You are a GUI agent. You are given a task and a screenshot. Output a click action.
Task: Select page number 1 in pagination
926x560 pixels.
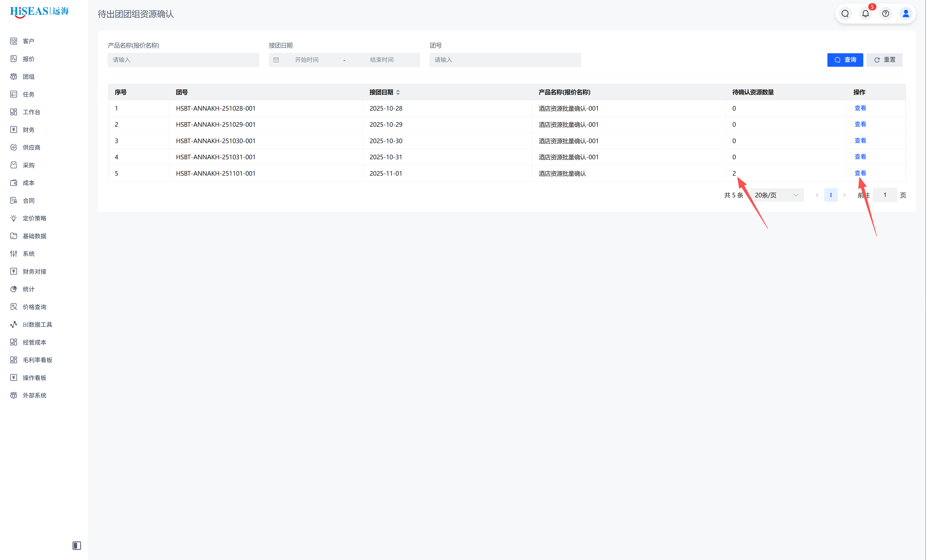coord(831,195)
